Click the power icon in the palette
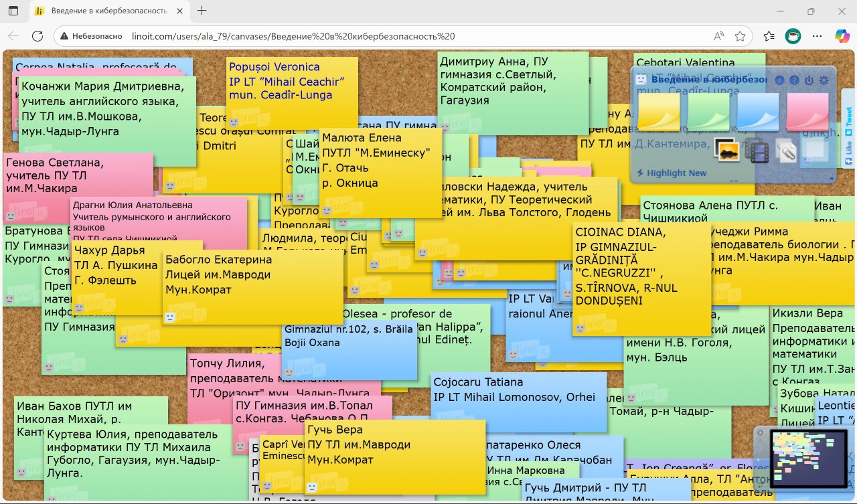Viewport: 857px width, 504px height. pos(809,80)
